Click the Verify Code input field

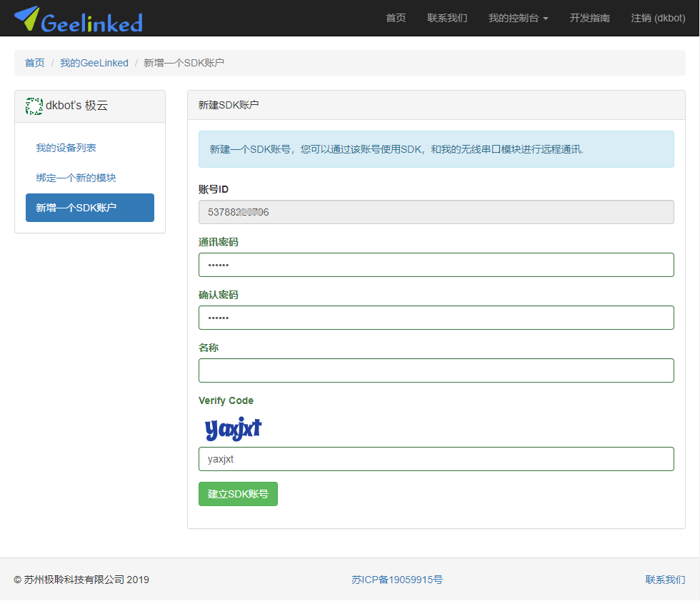tap(436, 459)
